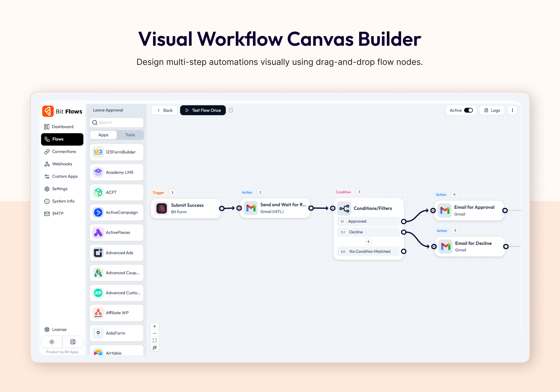Select the Conditions/Filters node title

click(373, 208)
